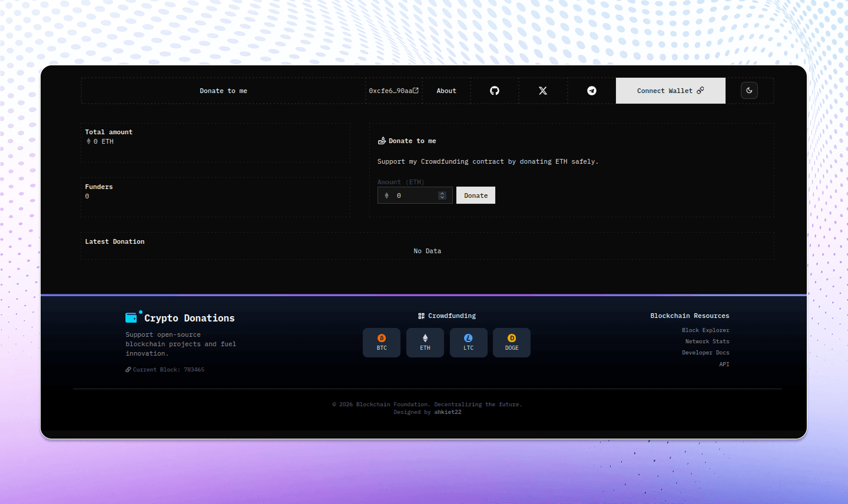The image size is (848, 504).
Task: Click the Ethereum icon inside the amount field
Action: pos(387,195)
